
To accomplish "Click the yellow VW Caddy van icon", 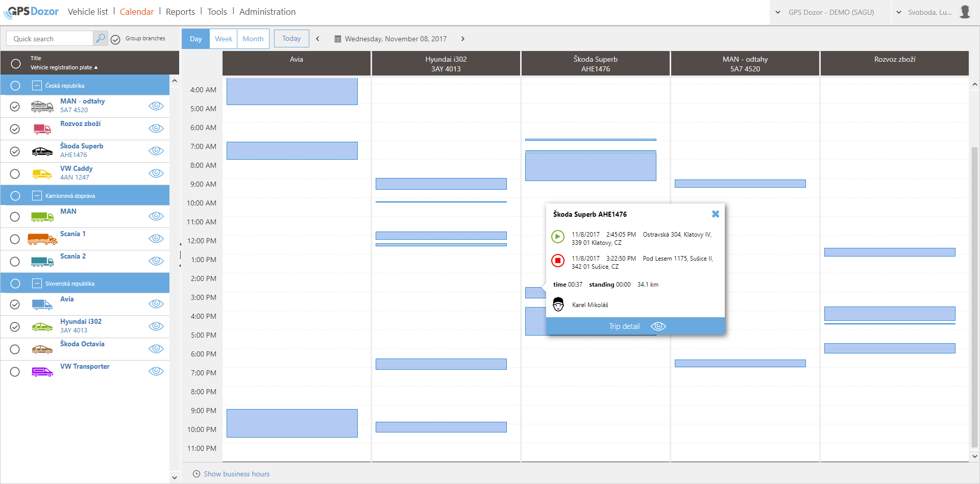I will pos(42,174).
